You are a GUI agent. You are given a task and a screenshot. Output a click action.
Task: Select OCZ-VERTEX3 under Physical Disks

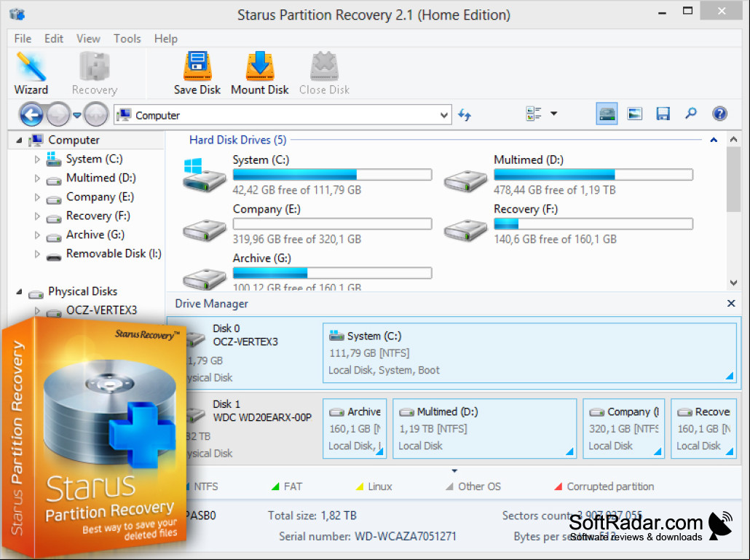pos(101,310)
